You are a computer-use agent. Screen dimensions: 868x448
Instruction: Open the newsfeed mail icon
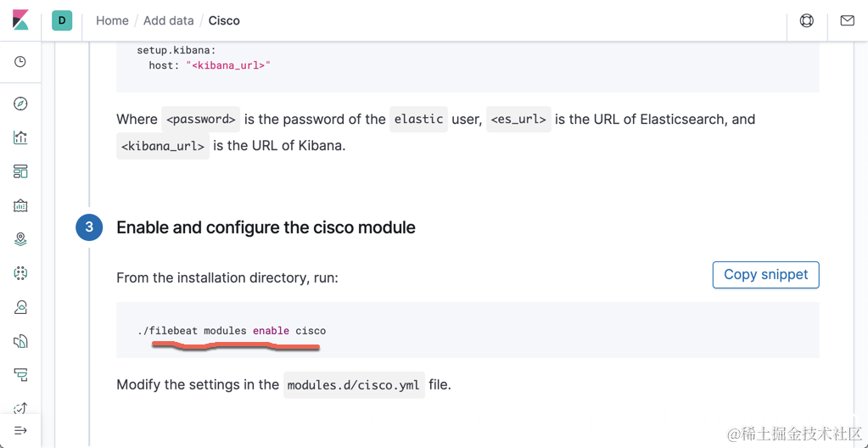pos(847,20)
